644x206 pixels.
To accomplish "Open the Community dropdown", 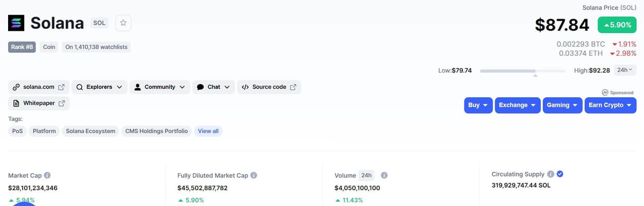I will 159,87.
